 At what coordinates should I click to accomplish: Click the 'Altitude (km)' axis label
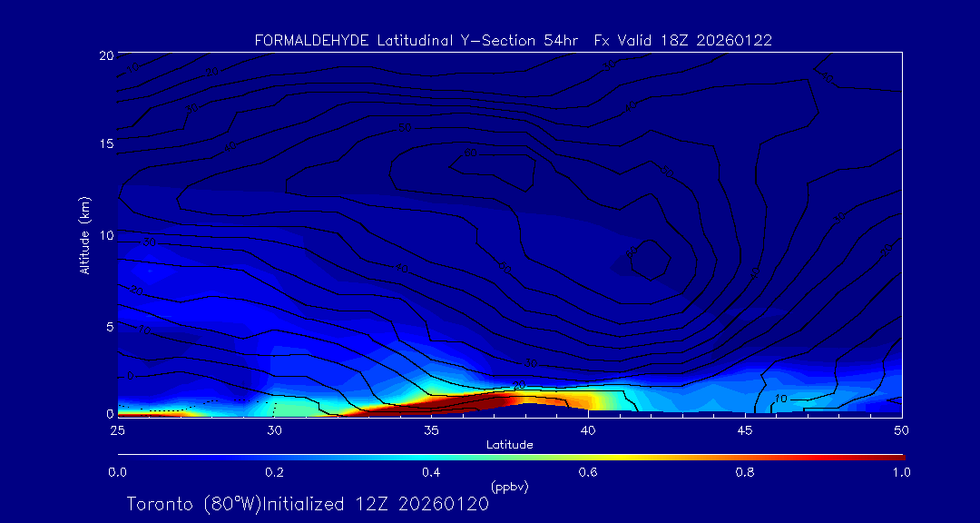[83, 234]
